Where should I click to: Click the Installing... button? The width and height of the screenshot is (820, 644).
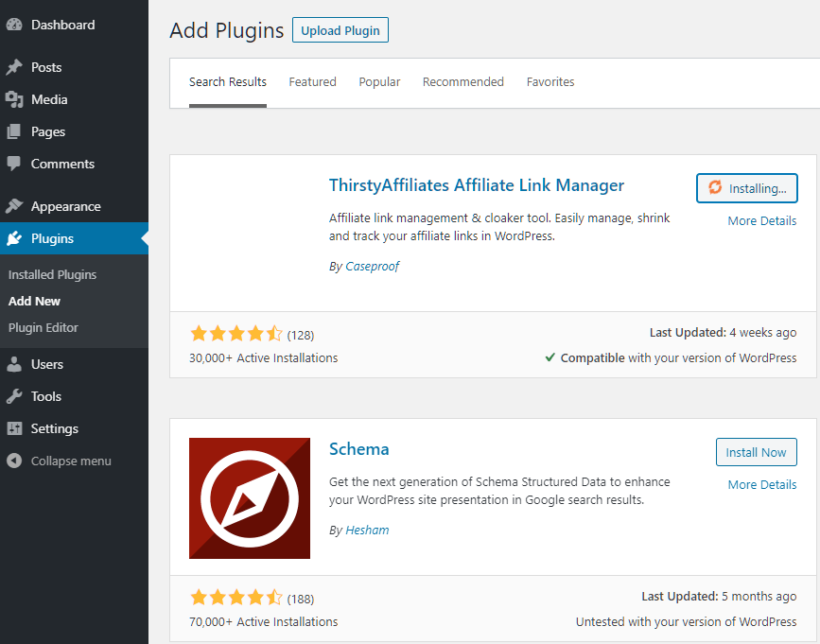point(747,188)
